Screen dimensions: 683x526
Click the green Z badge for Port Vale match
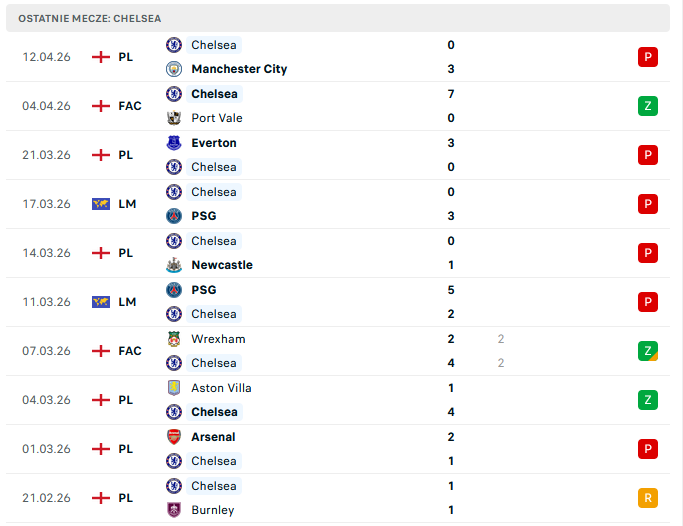click(648, 106)
